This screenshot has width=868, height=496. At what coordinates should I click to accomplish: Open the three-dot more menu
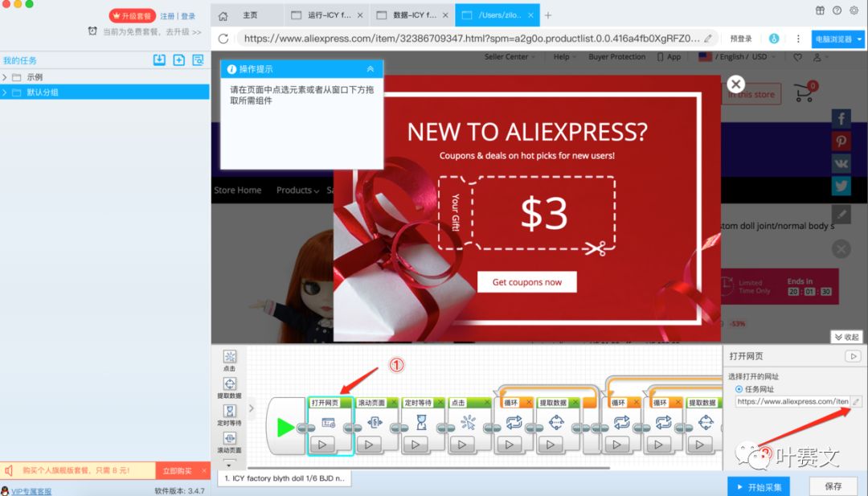point(798,39)
